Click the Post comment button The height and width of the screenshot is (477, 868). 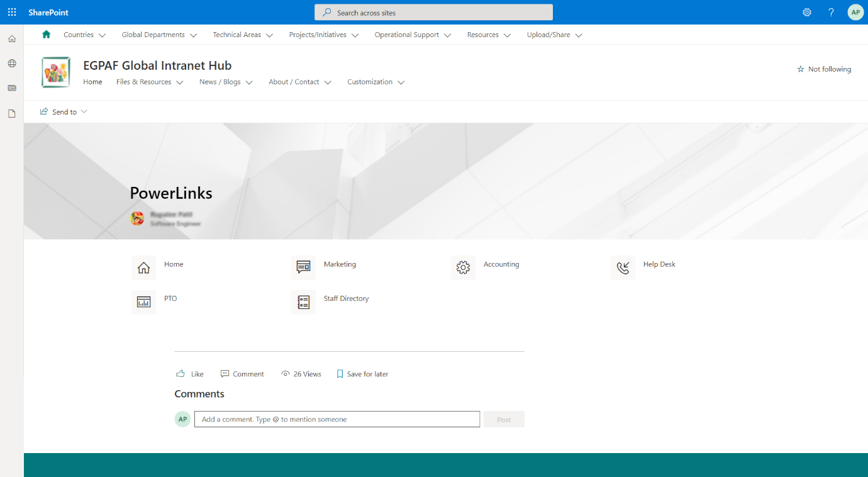pyautogui.click(x=504, y=419)
